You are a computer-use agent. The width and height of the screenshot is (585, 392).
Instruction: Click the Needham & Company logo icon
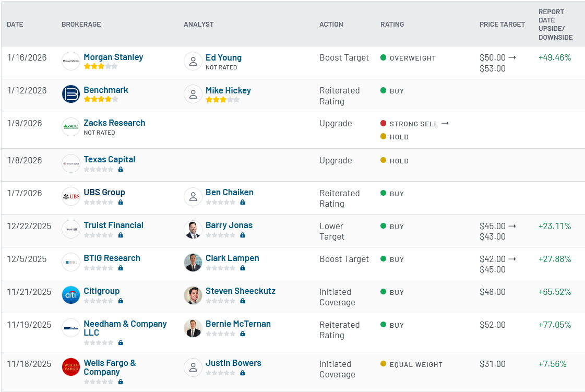(71, 328)
